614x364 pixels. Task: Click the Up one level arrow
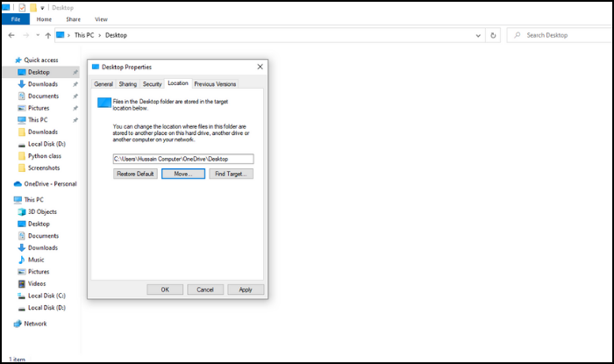(x=47, y=35)
